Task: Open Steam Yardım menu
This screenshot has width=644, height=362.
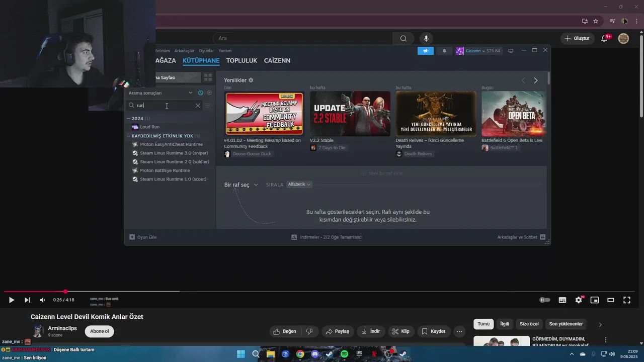Action: 225,51
